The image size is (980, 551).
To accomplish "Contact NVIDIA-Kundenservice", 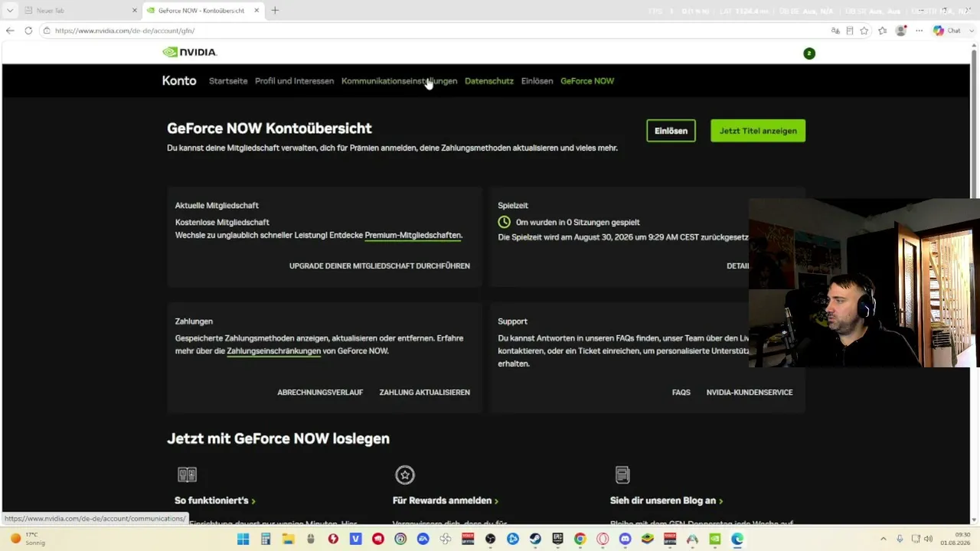I will click(x=750, y=393).
